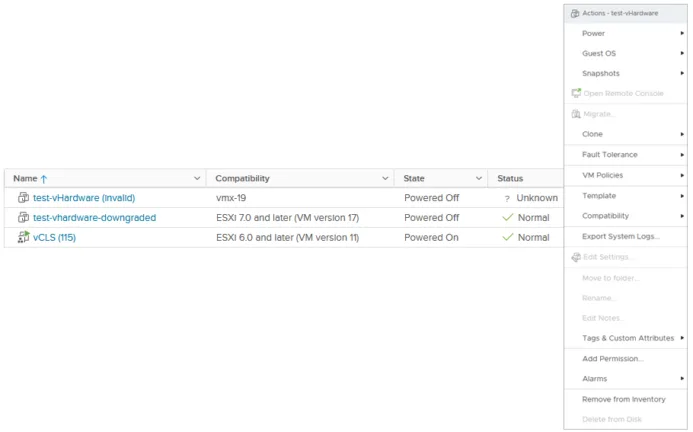This screenshot has width=693, height=432.
Task: Open the vCLS (115) VM link
Action: pos(54,237)
